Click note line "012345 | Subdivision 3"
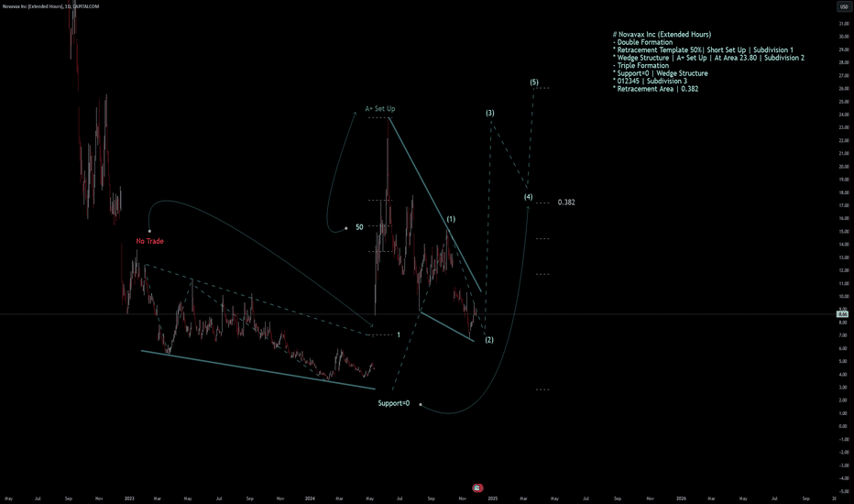Screen dimensions: 854x504 (x=651, y=81)
